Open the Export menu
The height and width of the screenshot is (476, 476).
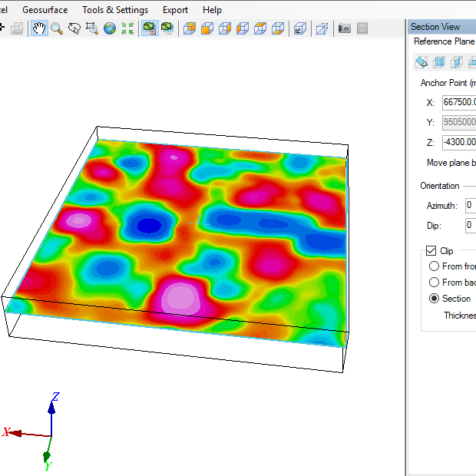pos(175,10)
